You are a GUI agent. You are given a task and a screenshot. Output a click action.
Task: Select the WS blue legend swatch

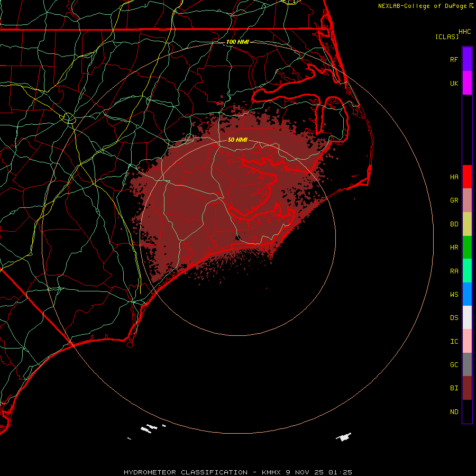click(467, 294)
